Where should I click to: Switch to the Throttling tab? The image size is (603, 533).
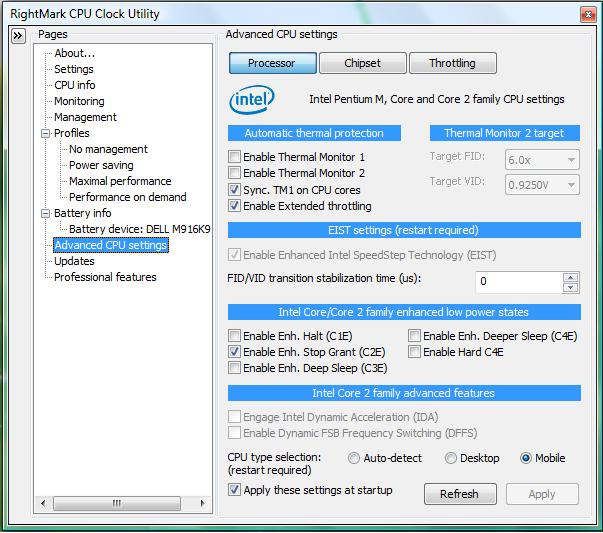tap(453, 63)
